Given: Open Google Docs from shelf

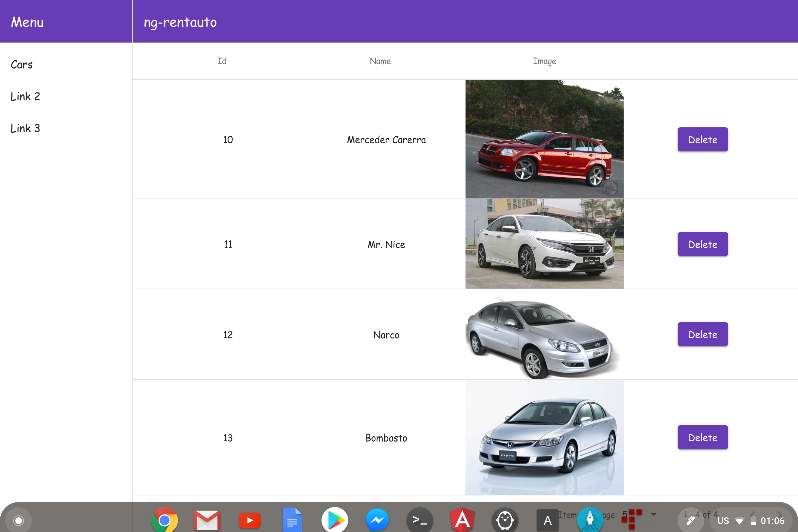Looking at the screenshot, I should [x=292, y=520].
